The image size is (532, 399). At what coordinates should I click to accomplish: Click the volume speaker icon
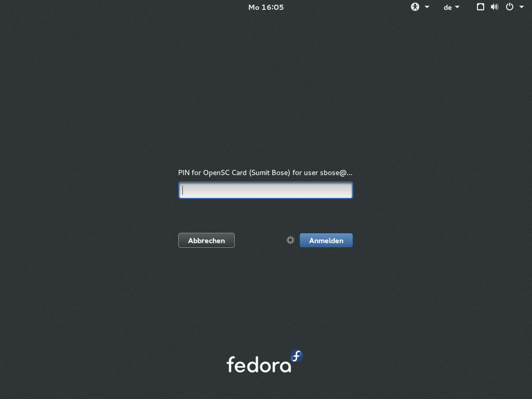click(495, 7)
